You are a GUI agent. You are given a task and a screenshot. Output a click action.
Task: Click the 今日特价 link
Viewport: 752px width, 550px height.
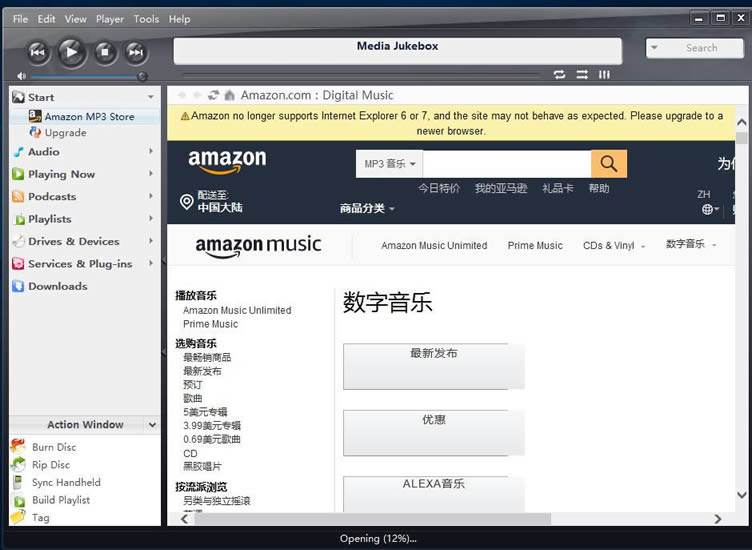click(x=439, y=188)
